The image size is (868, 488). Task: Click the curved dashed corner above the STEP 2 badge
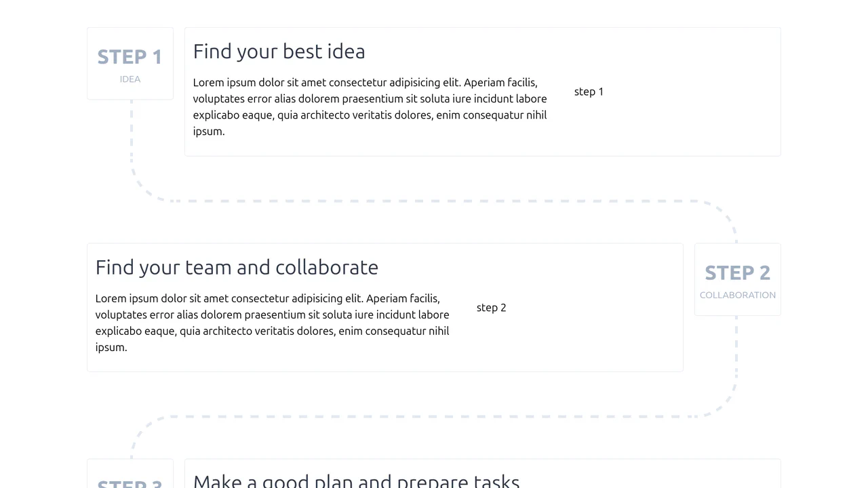[724, 213]
